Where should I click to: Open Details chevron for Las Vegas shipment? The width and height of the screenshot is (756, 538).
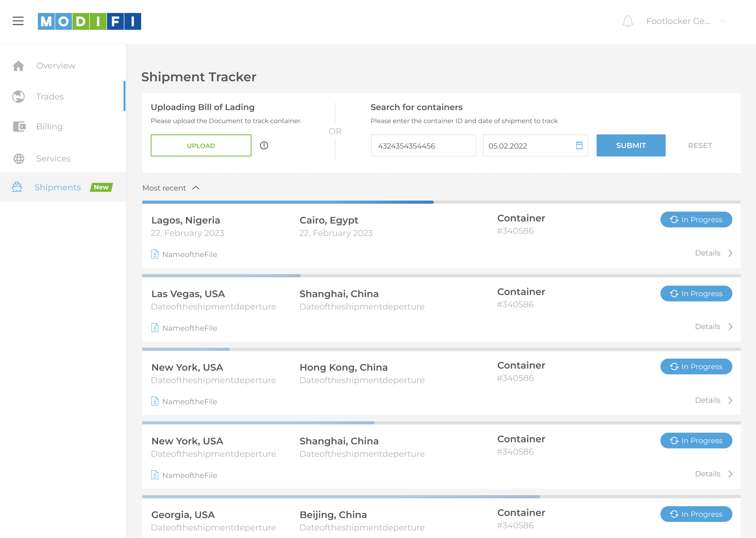point(730,327)
